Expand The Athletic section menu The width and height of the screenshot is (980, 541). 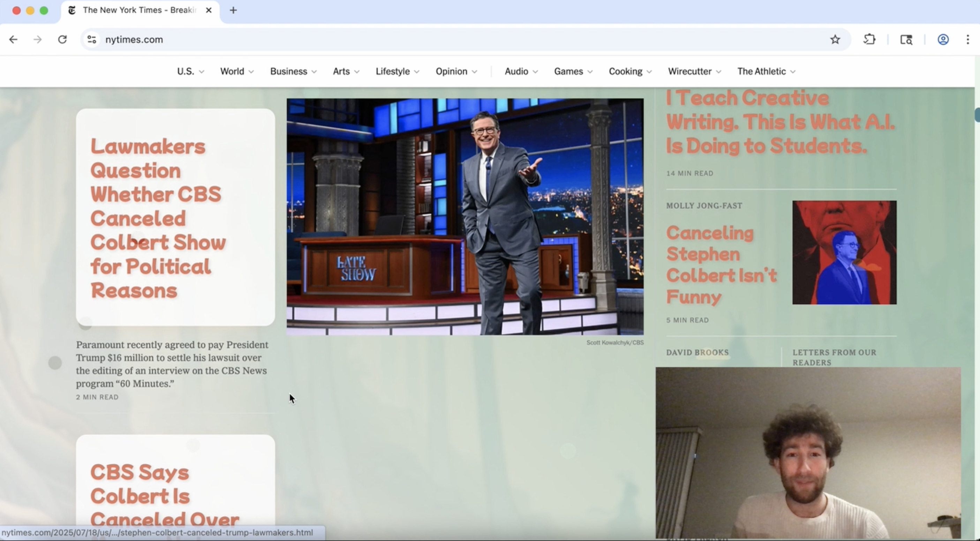767,71
